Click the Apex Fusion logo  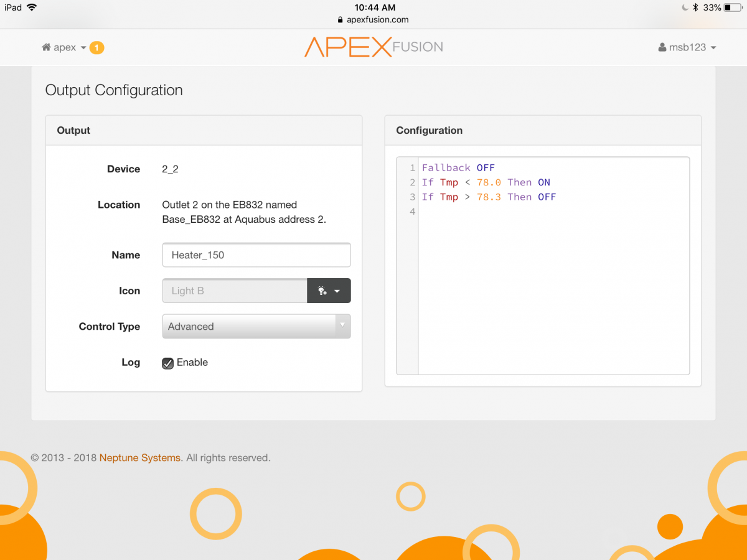coord(374,47)
